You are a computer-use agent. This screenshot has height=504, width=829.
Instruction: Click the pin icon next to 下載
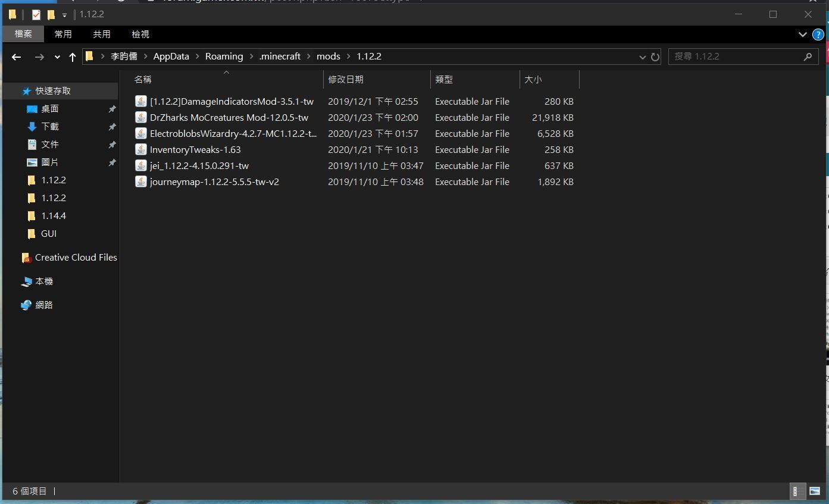pos(111,127)
